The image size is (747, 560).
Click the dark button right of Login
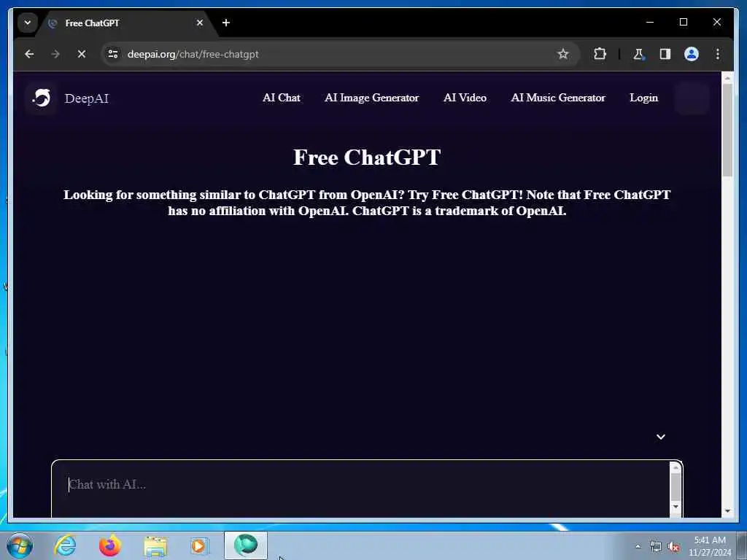coord(692,98)
